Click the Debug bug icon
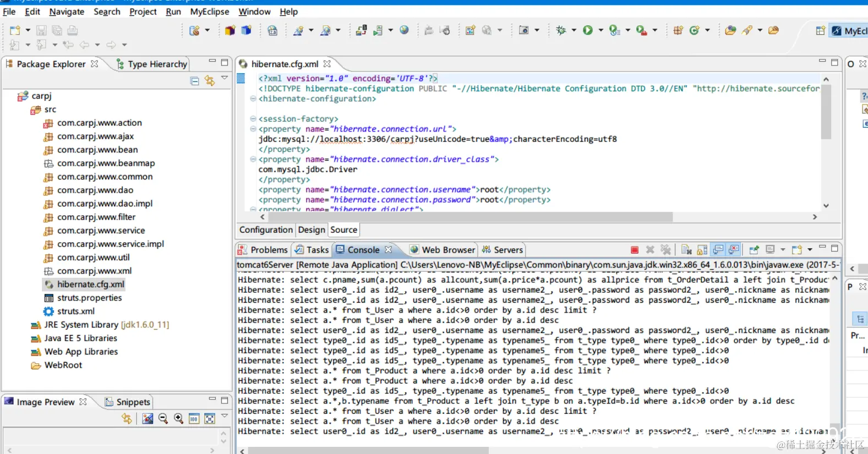868x454 pixels. (561, 30)
